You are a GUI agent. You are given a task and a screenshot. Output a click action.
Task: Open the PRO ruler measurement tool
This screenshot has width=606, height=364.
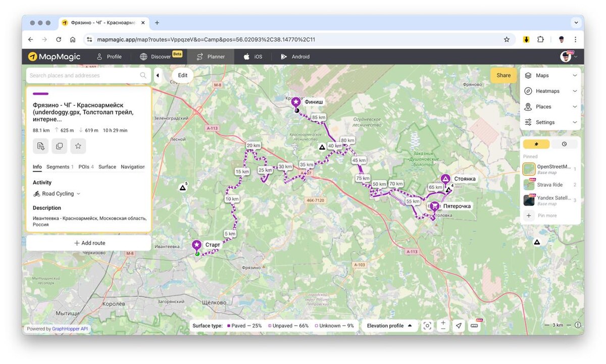(x=474, y=326)
